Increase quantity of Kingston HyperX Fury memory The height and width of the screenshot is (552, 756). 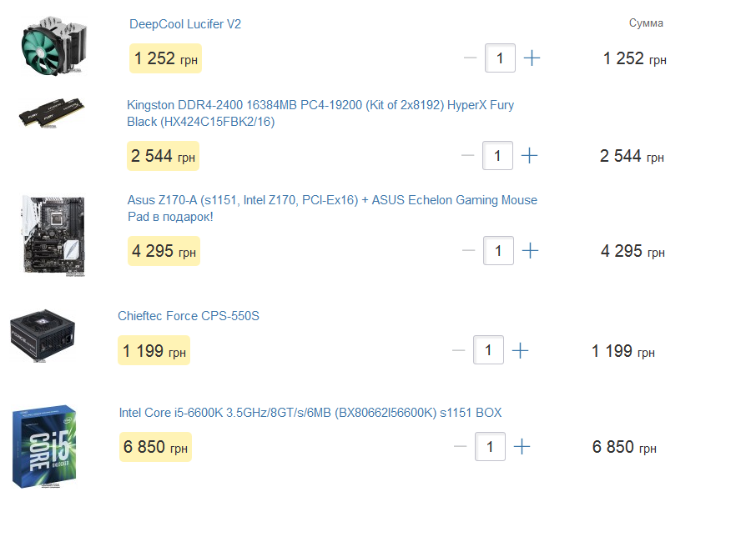tap(529, 156)
